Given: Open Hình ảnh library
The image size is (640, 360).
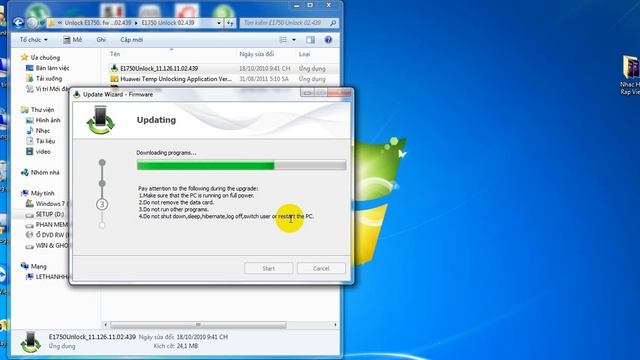Looking at the screenshot, I should point(43,120).
